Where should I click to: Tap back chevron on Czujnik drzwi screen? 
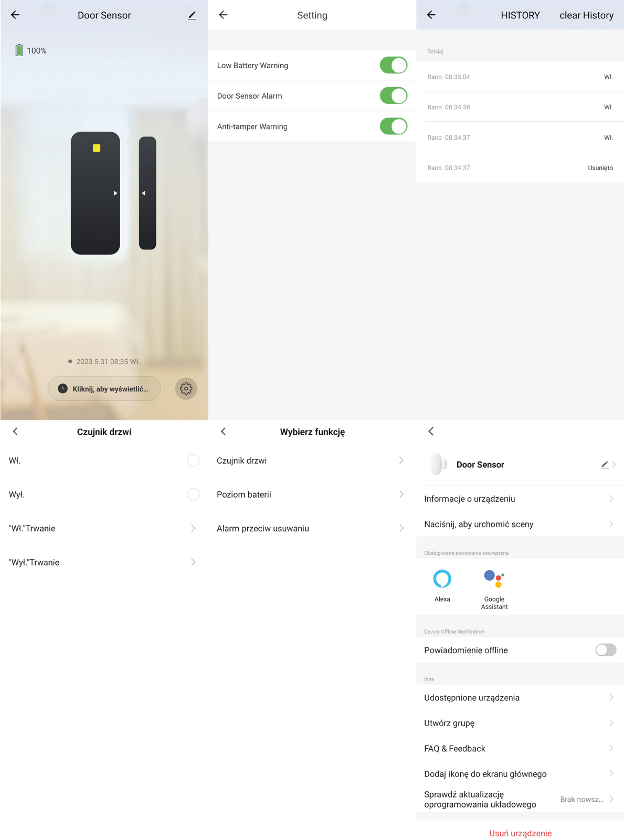coord(15,432)
